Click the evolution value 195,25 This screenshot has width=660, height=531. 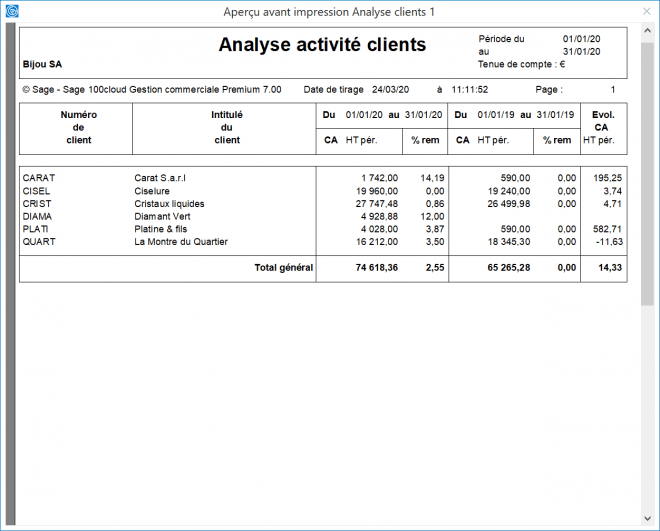[x=607, y=178]
